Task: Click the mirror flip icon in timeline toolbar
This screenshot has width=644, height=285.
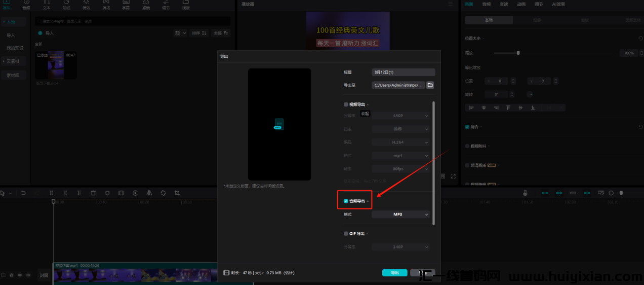Action: point(149,193)
